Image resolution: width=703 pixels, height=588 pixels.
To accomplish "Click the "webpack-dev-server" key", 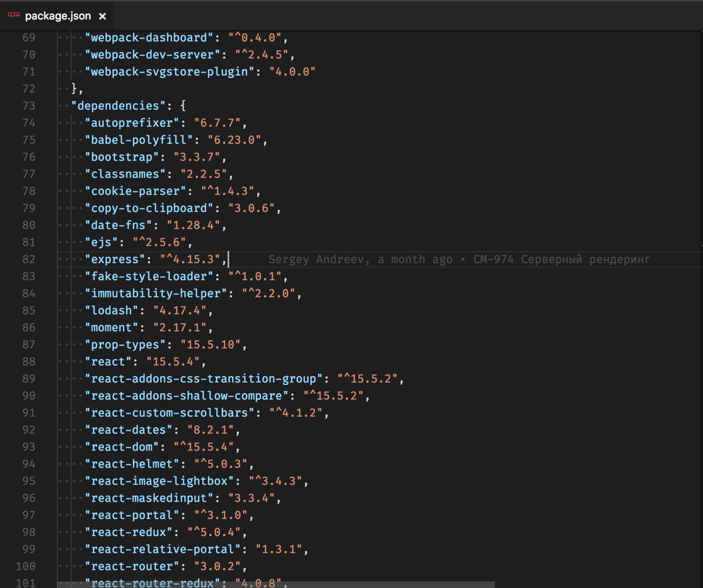I will pos(153,55).
